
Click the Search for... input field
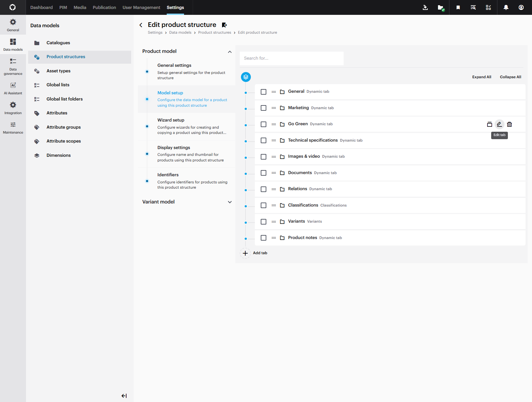tap(291, 58)
